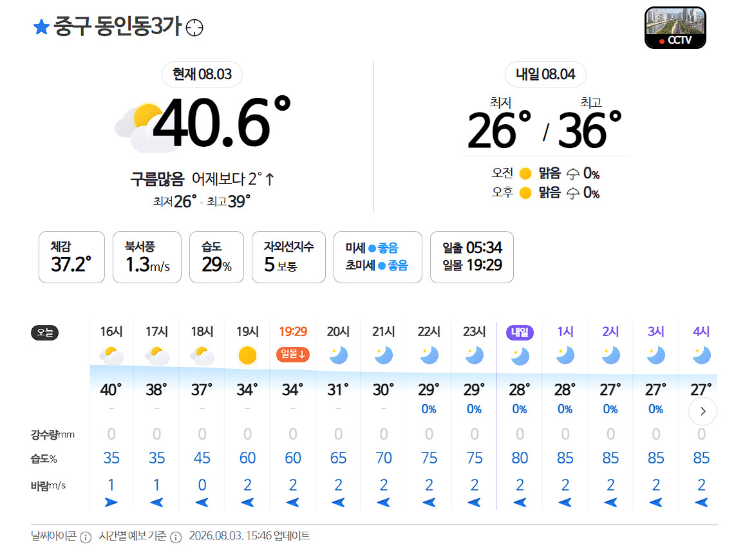754x560 pixels.
Task: Click the 일출 일몰 sunrise card
Action: pos(472,257)
